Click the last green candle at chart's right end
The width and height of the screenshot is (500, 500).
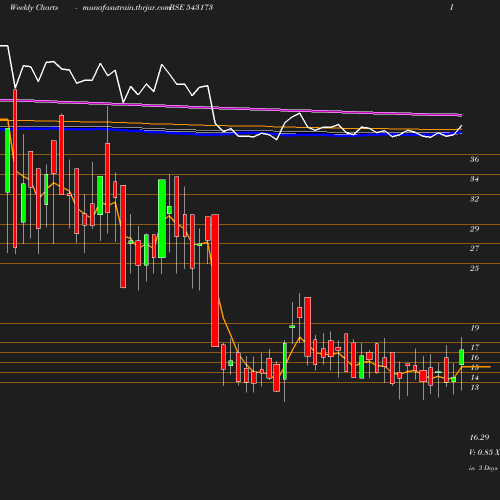coord(462,357)
